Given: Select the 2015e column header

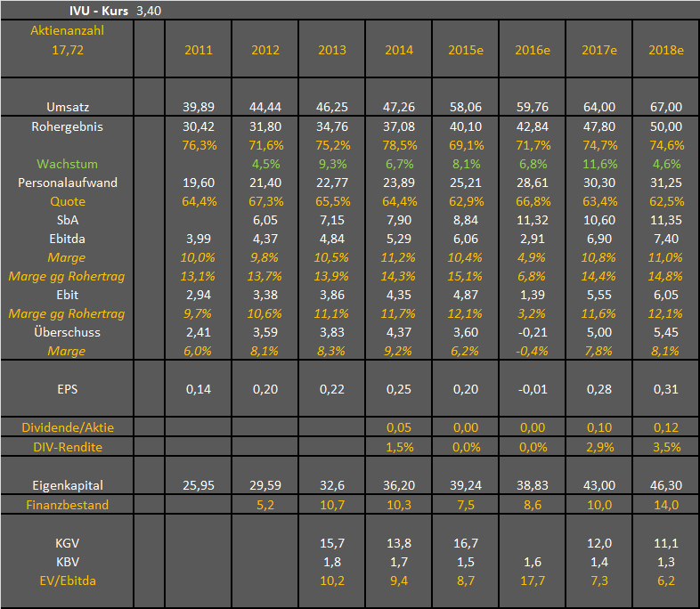Looking at the screenshot, I should tap(466, 50).
